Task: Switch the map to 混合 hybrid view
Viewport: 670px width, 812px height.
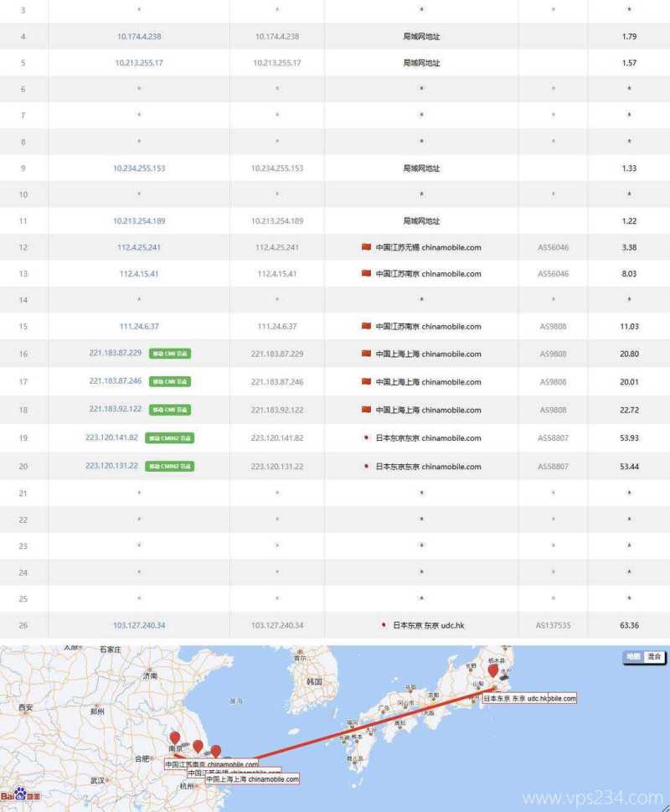Action: point(654,657)
